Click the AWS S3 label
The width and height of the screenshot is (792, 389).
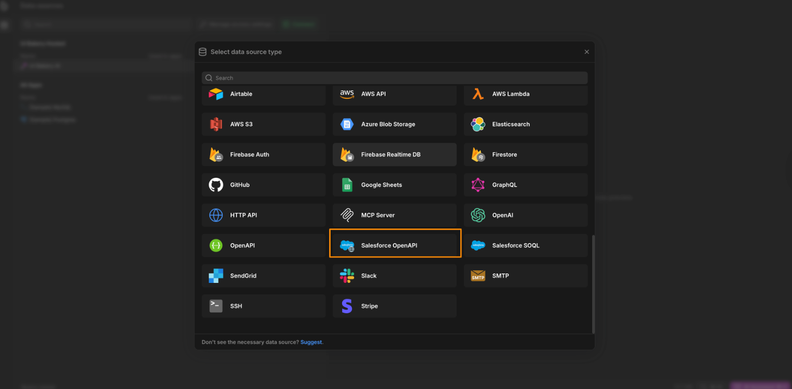tap(241, 124)
